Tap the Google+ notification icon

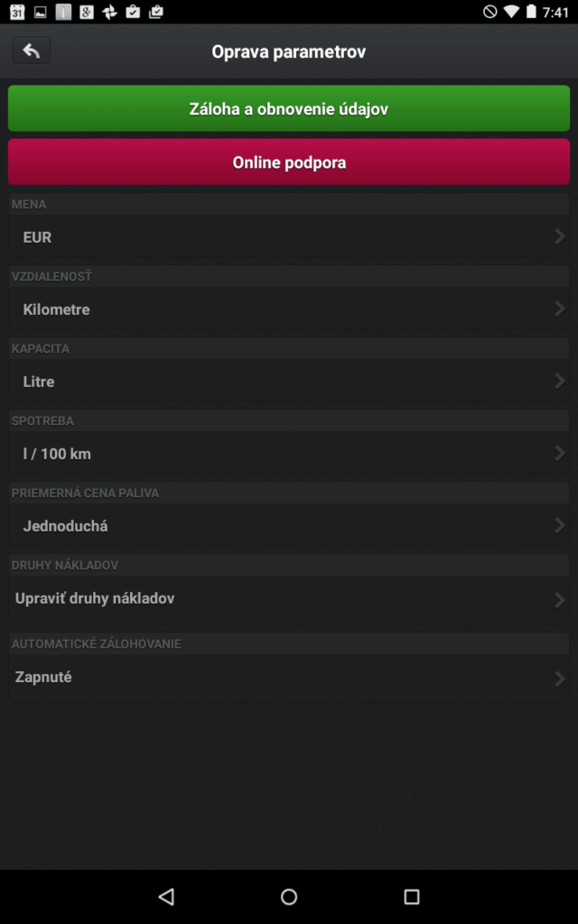[86, 12]
